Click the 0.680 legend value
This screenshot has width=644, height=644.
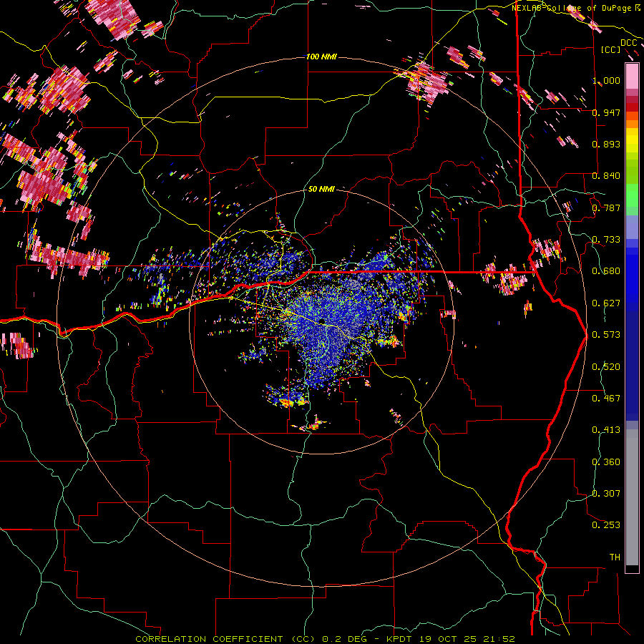tap(606, 271)
